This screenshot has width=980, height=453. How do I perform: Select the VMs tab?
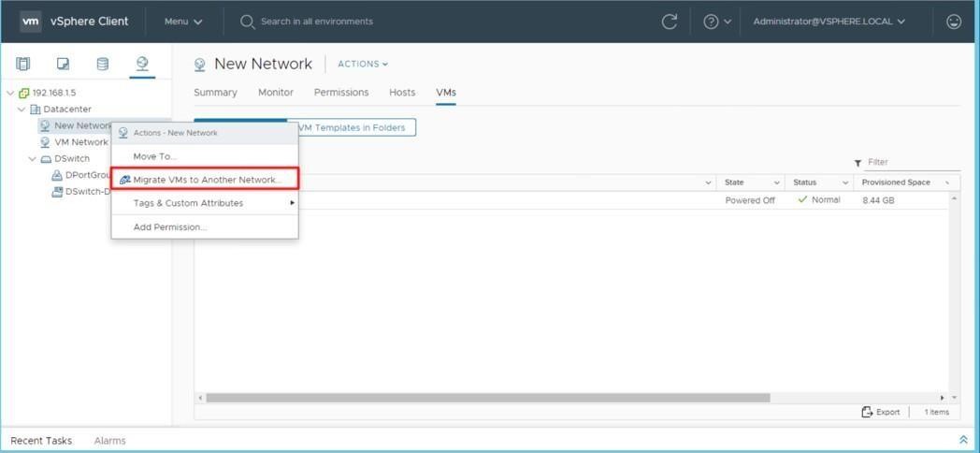click(x=446, y=93)
